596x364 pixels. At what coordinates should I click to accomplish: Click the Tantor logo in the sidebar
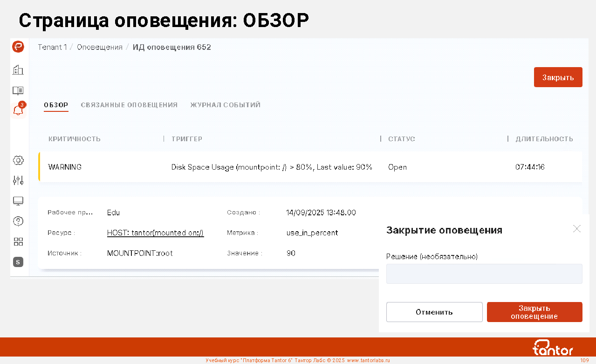click(x=18, y=47)
